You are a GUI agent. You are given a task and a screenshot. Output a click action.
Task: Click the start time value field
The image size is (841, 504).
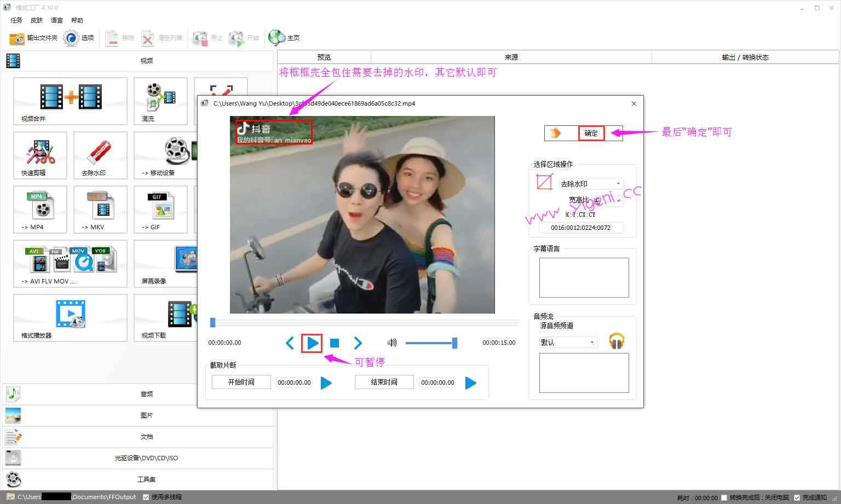(295, 383)
